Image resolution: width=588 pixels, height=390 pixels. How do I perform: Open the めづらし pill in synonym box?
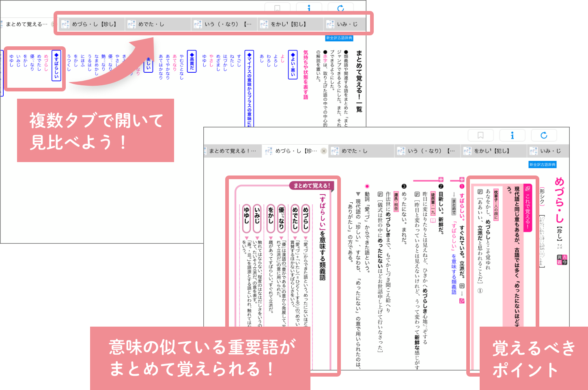(x=306, y=219)
